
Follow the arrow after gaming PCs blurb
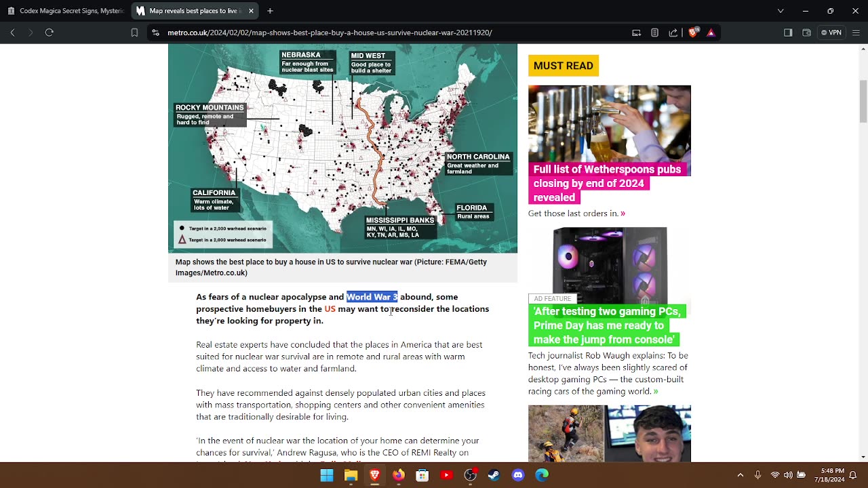click(x=656, y=392)
